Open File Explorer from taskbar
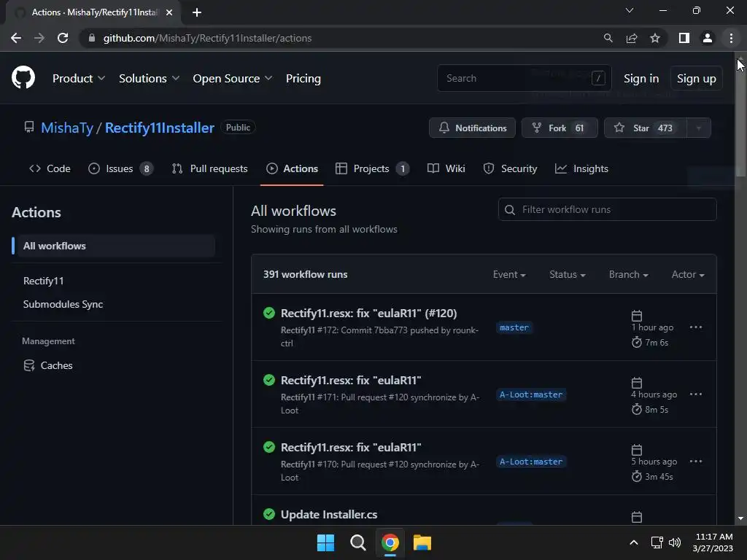 pyautogui.click(x=422, y=542)
